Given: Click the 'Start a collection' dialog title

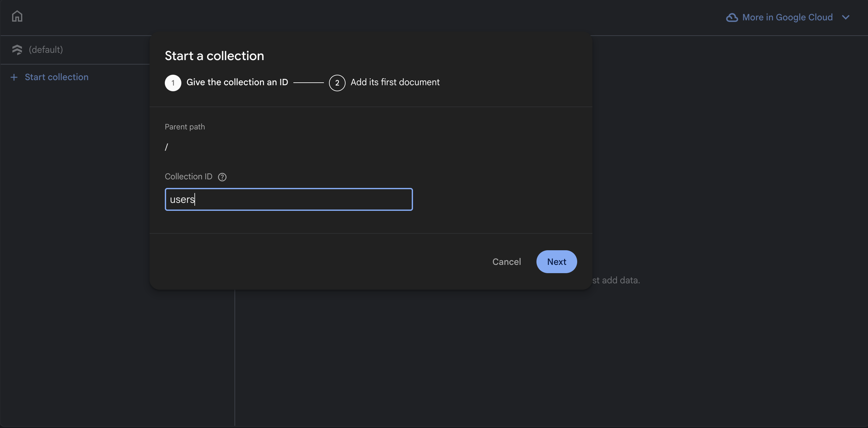Looking at the screenshot, I should coord(214,56).
